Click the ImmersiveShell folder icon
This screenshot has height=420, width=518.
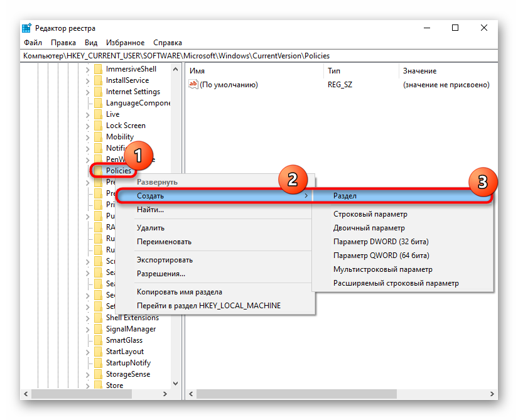pyautogui.click(x=98, y=69)
